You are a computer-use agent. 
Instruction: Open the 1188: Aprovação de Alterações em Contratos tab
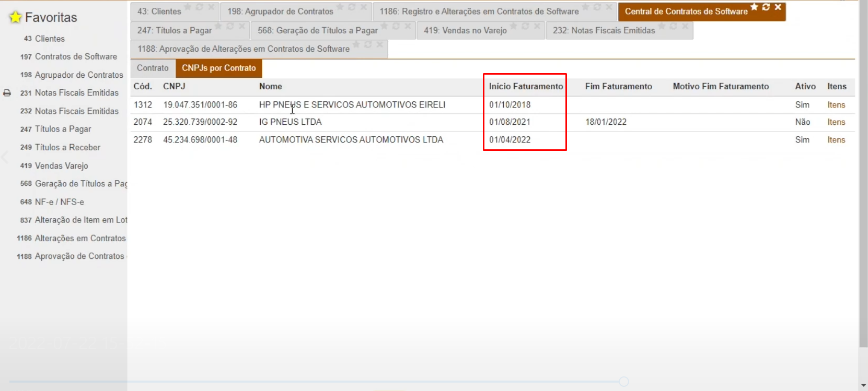click(x=244, y=49)
